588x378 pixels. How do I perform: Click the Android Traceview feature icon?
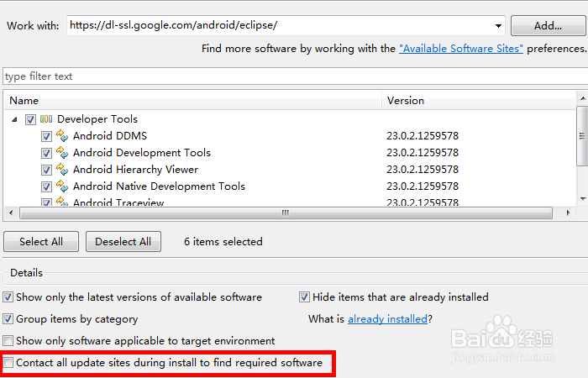(62, 202)
